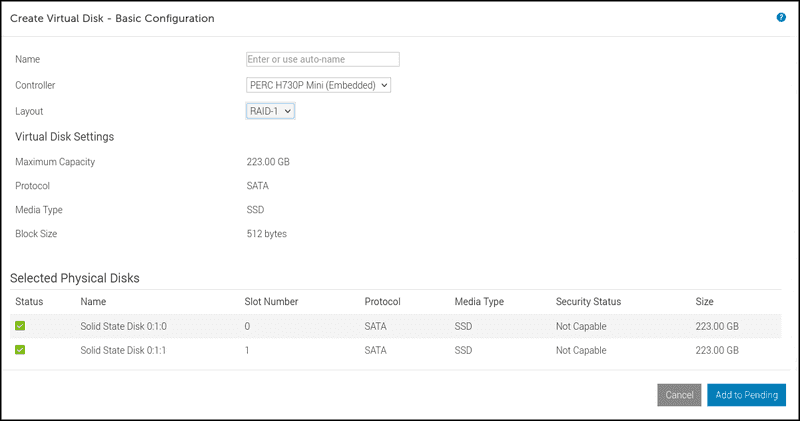800x421 pixels.
Task: Uncheck the Solid State Disk 0:1:0 checkbox
Action: pyautogui.click(x=20, y=325)
